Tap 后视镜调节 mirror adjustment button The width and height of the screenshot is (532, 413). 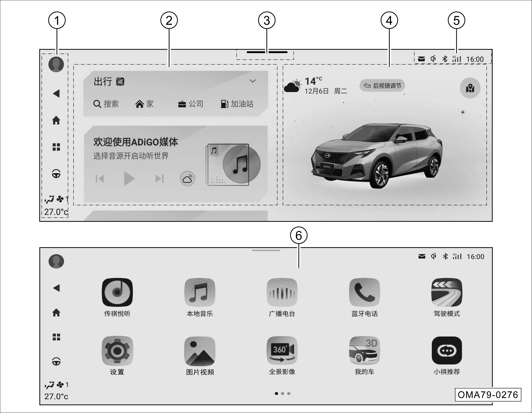click(x=382, y=86)
